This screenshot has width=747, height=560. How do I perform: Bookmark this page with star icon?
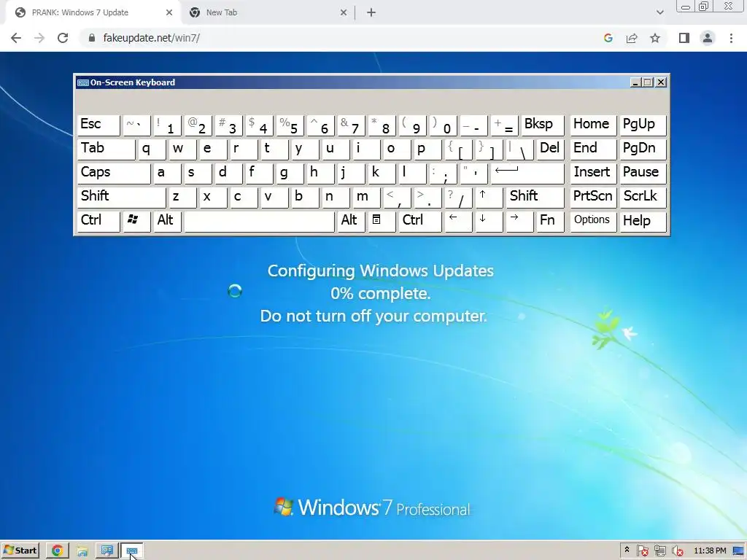click(x=655, y=38)
